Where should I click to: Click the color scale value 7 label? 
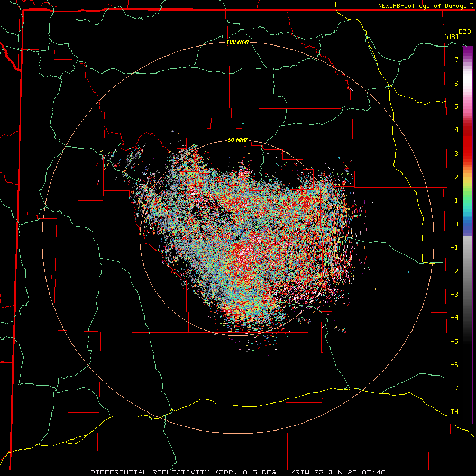(456, 59)
